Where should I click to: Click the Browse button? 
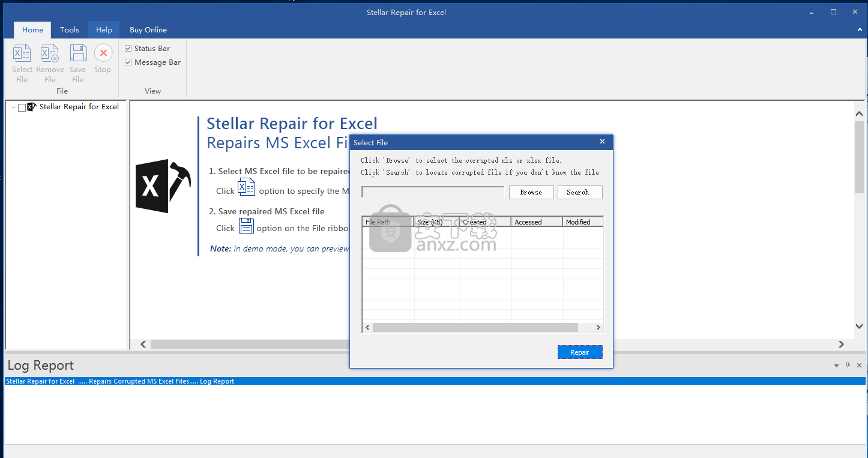[x=531, y=192]
